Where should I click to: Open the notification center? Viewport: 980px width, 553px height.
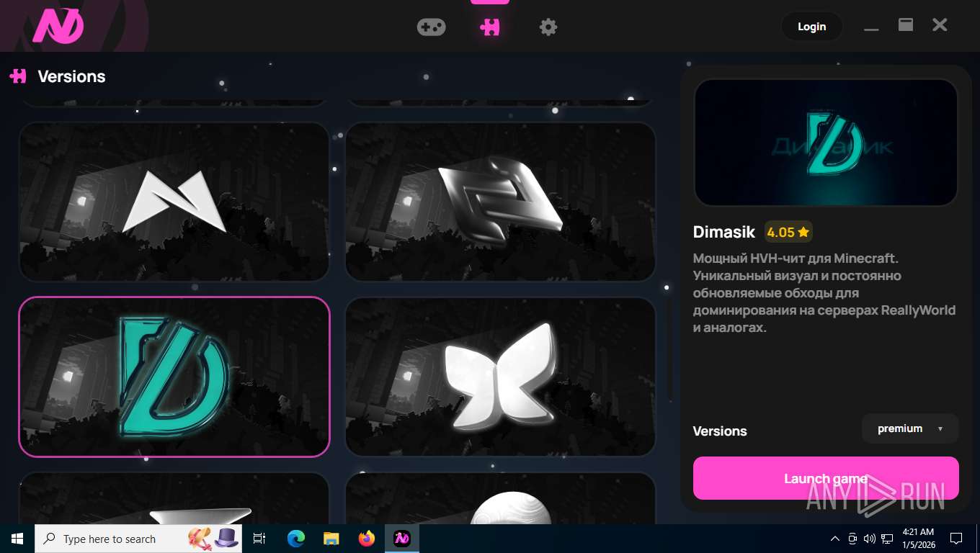[x=956, y=539]
